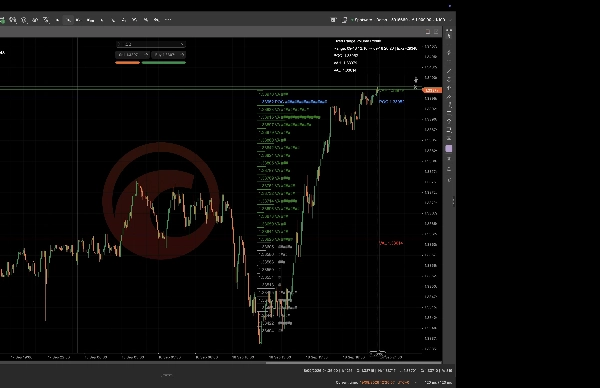
Task: Open the dropdown above the green bar
Action: tap(168, 55)
